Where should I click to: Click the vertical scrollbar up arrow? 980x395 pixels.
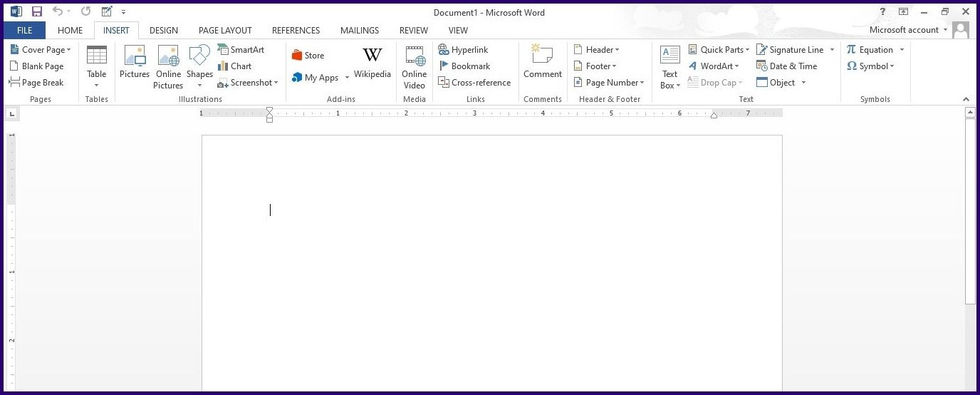(x=970, y=113)
